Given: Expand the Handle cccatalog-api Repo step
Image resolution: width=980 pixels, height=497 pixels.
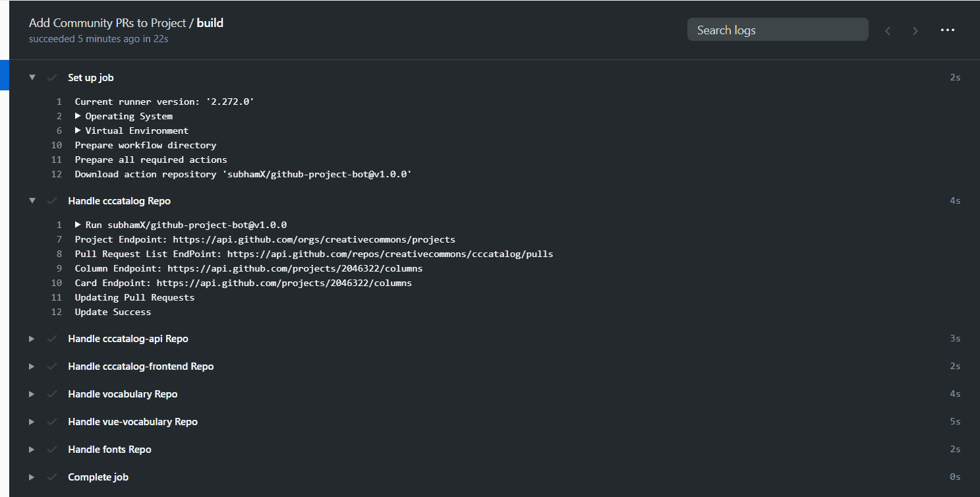Looking at the screenshot, I should 32,339.
